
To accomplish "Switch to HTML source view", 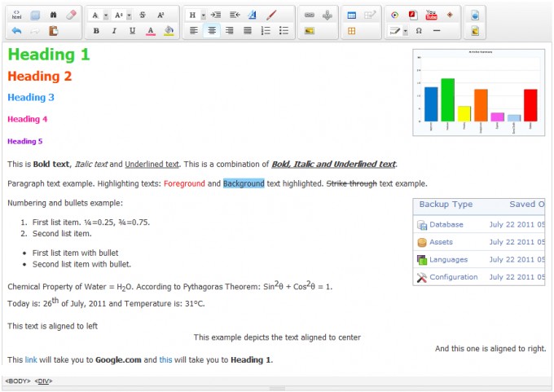I will [16, 15].
